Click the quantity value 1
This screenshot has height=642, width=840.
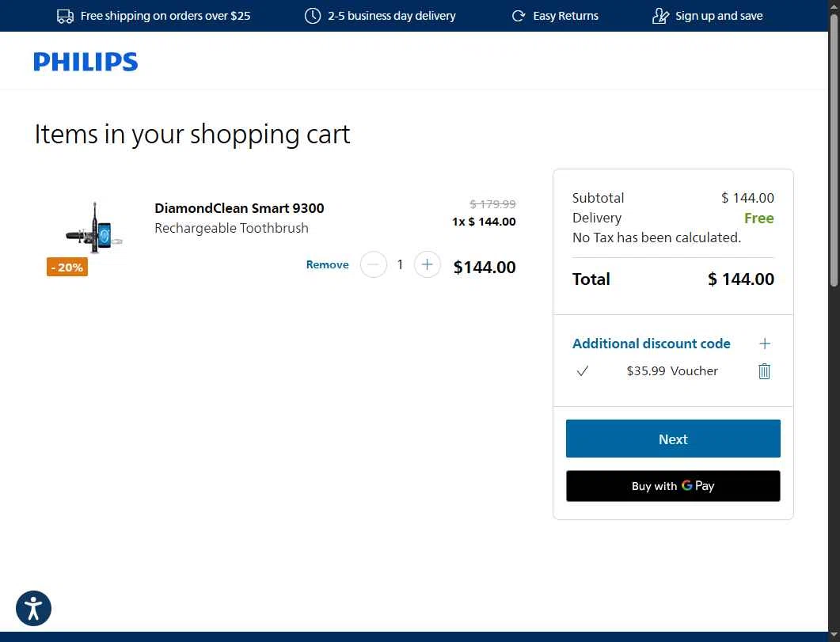tap(400, 264)
